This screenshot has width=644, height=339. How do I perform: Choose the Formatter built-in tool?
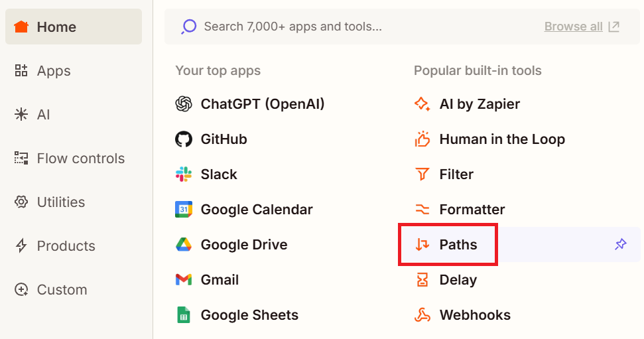coord(472,210)
